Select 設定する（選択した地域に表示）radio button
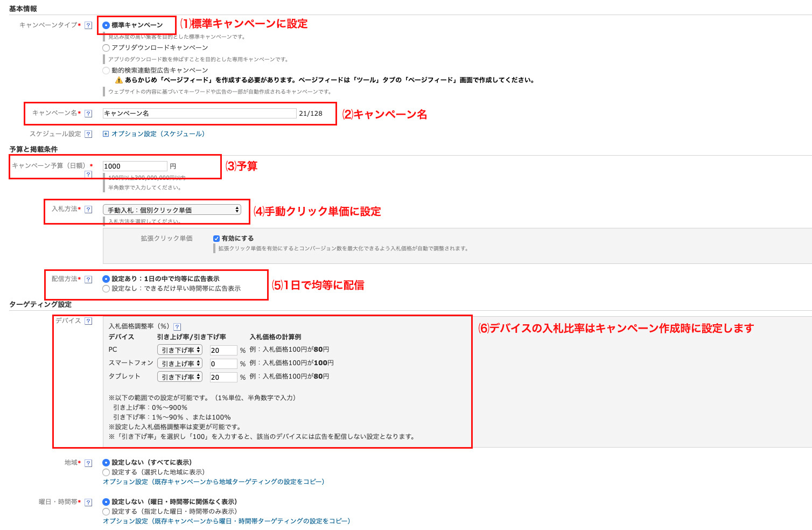This screenshot has height=530, width=812. pos(106,472)
